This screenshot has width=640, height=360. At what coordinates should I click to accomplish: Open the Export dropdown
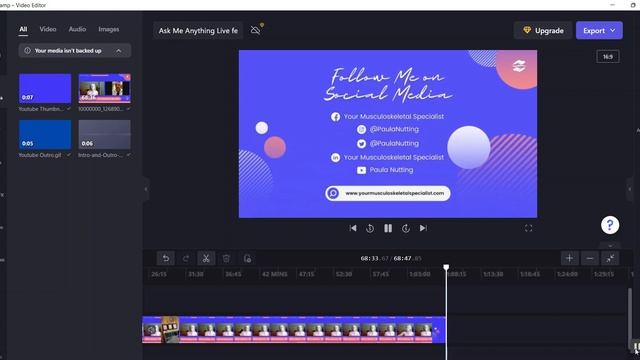(599, 31)
